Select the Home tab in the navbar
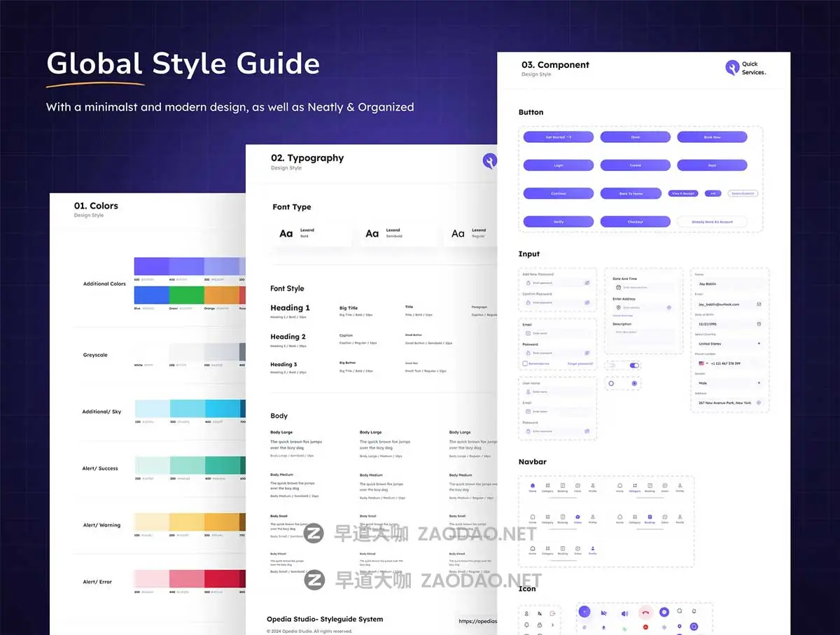This screenshot has height=635, width=840. [x=533, y=485]
